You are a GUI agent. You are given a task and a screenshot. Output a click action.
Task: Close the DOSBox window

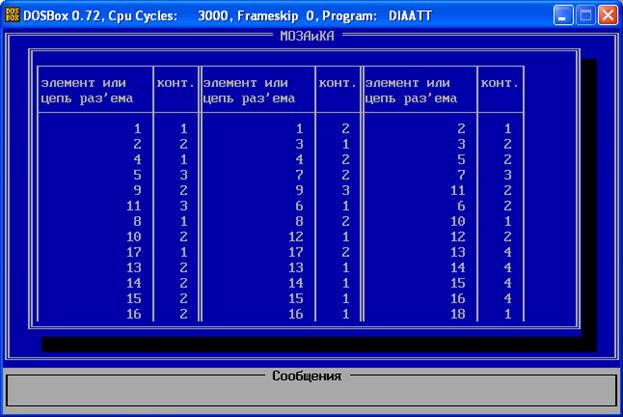coord(607,15)
